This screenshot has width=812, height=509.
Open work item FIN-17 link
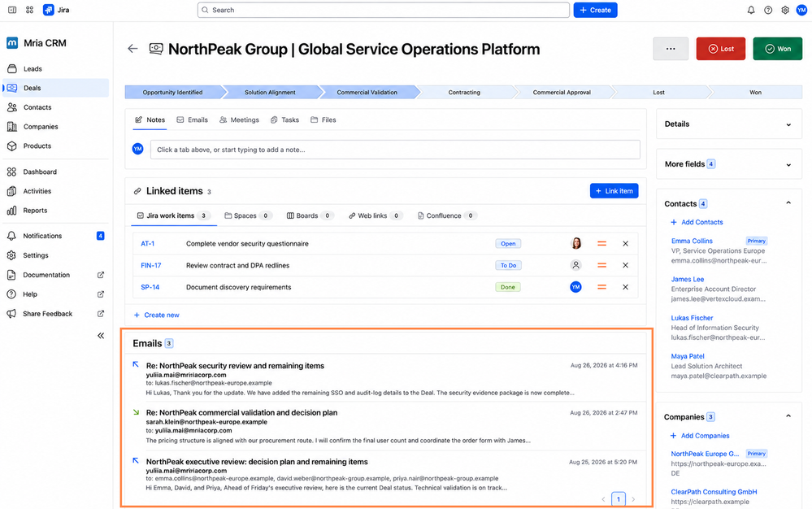pyautogui.click(x=150, y=265)
